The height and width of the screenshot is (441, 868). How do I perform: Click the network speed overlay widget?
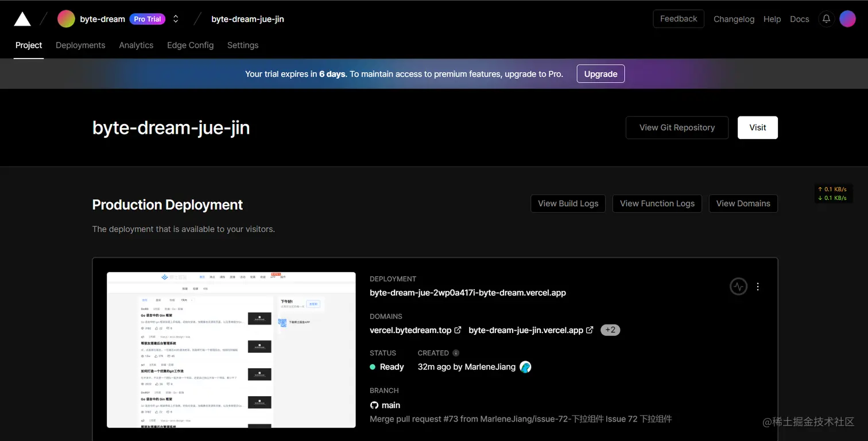click(x=834, y=194)
